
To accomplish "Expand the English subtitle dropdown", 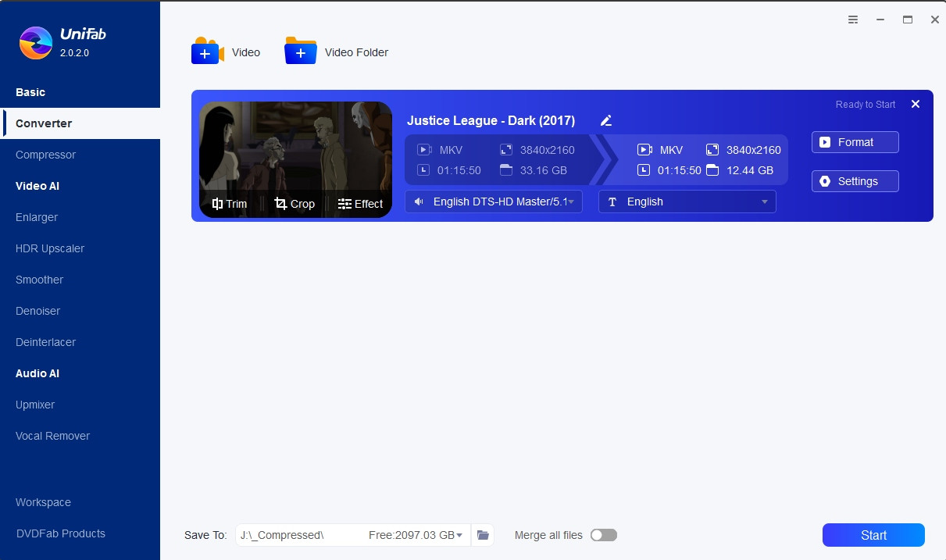I will (687, 202).
